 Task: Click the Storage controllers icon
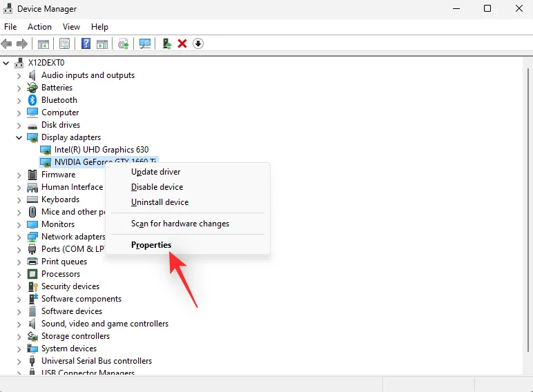click(x=32, y=336)
